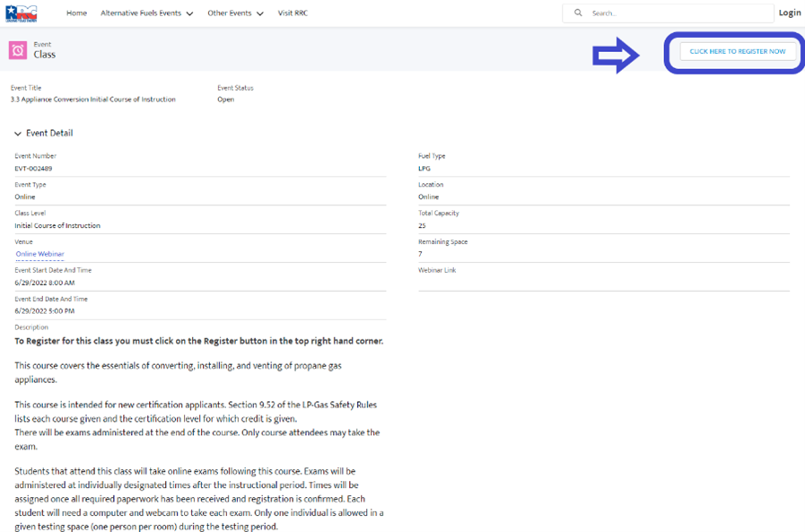Click the empty Webinar Link field
The height and width of the screenshot is (532, 805).
(603, 283)
